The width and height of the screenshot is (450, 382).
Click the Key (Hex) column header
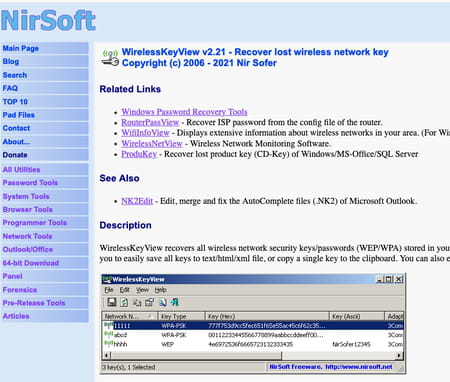[x=267, y=316]
